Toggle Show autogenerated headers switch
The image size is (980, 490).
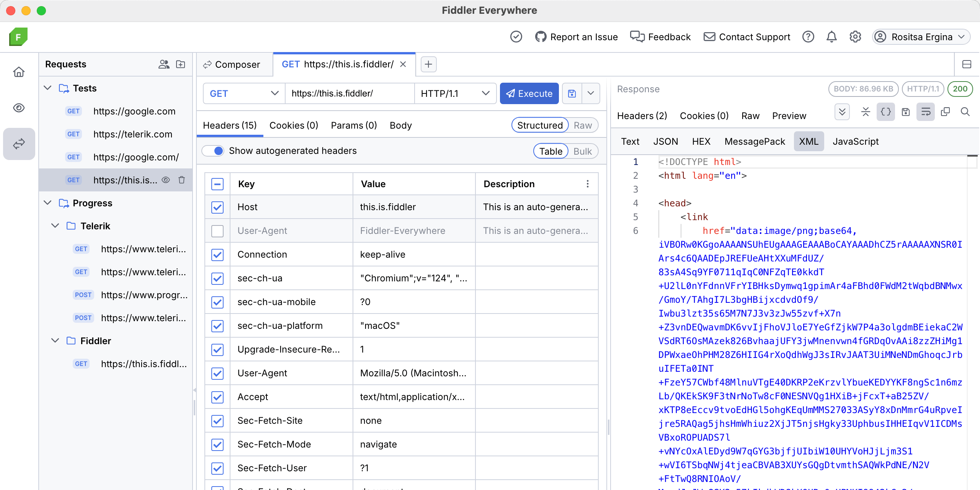click(214, 151)
